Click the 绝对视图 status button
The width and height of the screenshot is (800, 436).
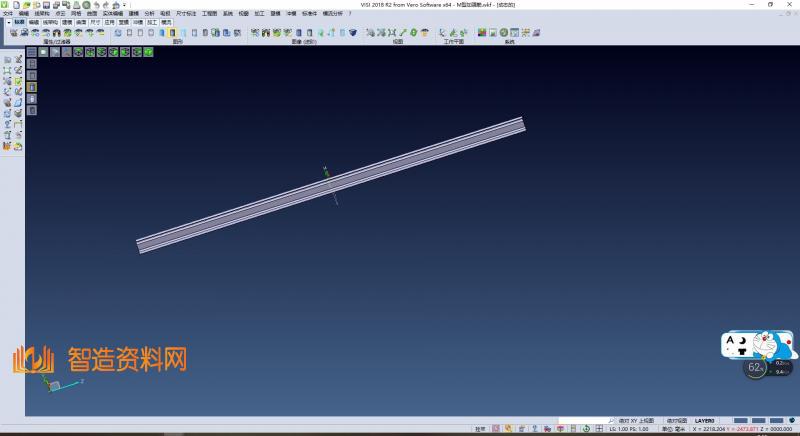[677, 421]
